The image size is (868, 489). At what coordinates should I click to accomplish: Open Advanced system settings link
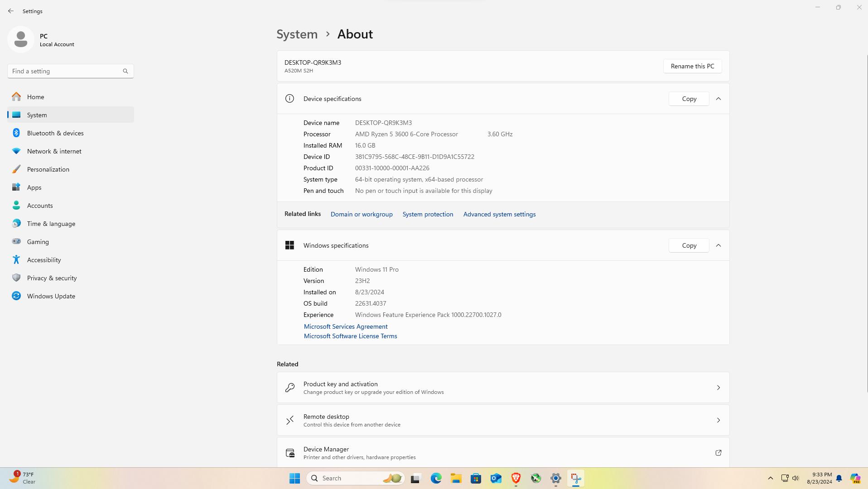point(499,214)
